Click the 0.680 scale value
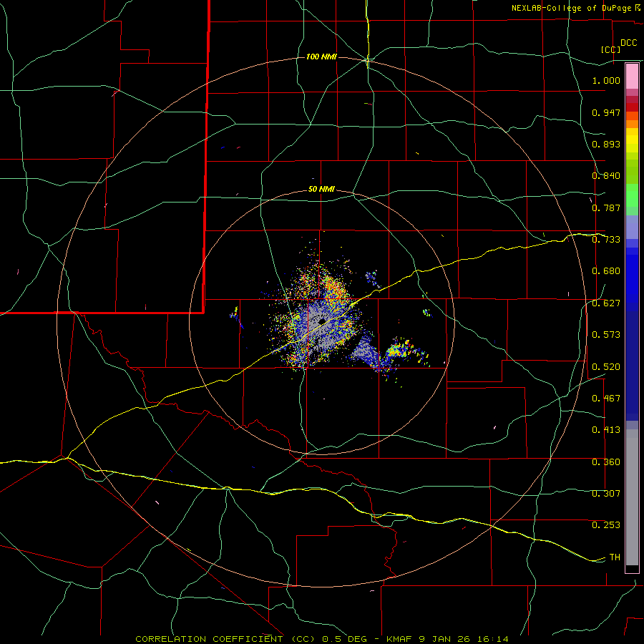644x644 pixels. point(606,271)
